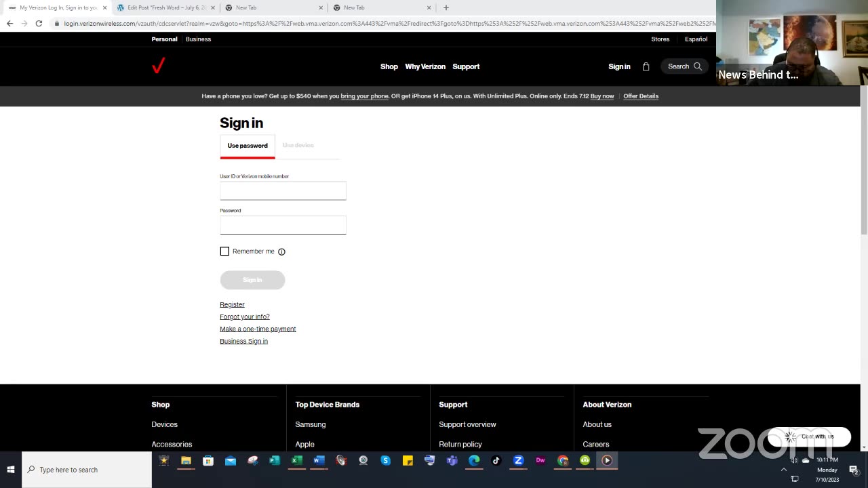Open Chrome from the taskbar
The width and height of the screenshot is (868, 488).
563,461
